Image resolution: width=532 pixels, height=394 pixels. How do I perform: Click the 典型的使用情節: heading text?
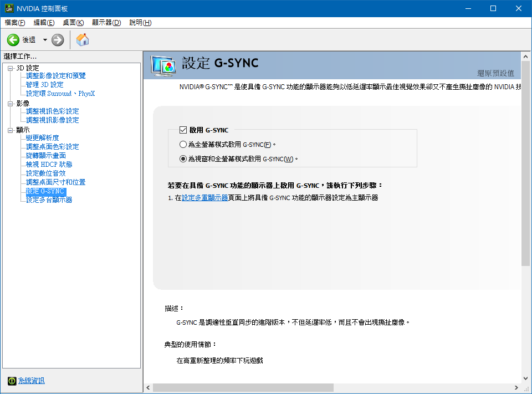click(190, 345)
